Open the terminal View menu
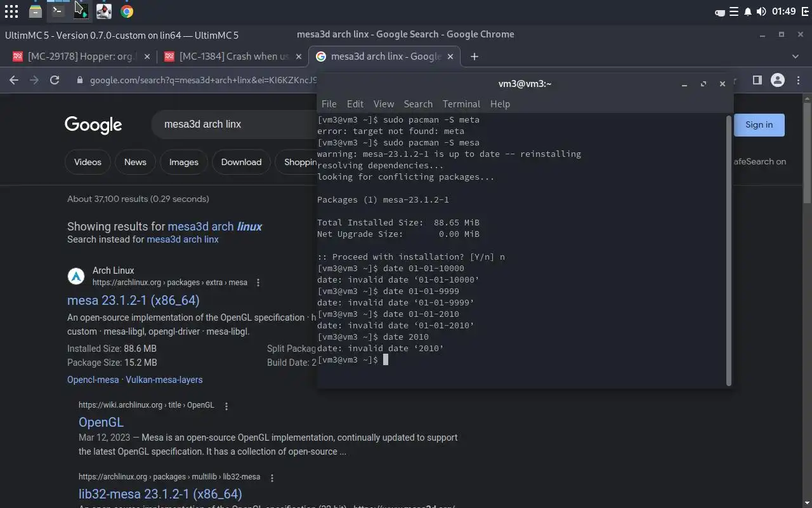 pos(384,104)
